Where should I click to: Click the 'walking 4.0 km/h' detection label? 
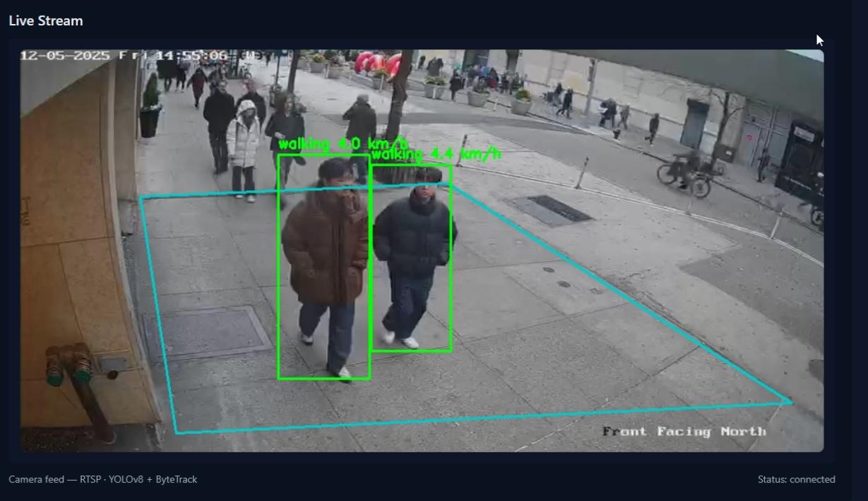coord(343,144)
